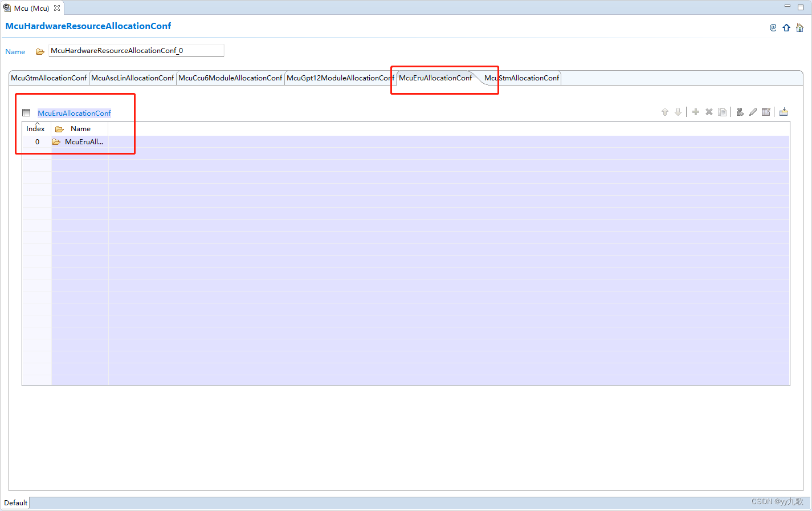Viewport: 812px width, 511px height.
Task: Click the @ icon in header
Action: tap(773, 27)
